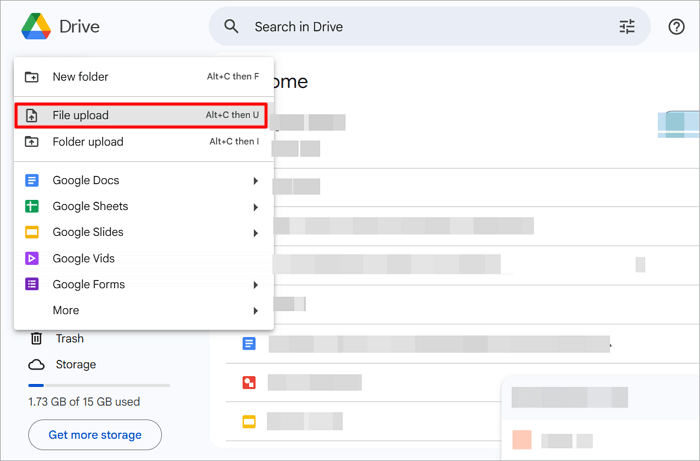Expand the Google Docs submenu arrow
Image resolution: width=700 pixels, height=461 pixels.
[255, 181]
